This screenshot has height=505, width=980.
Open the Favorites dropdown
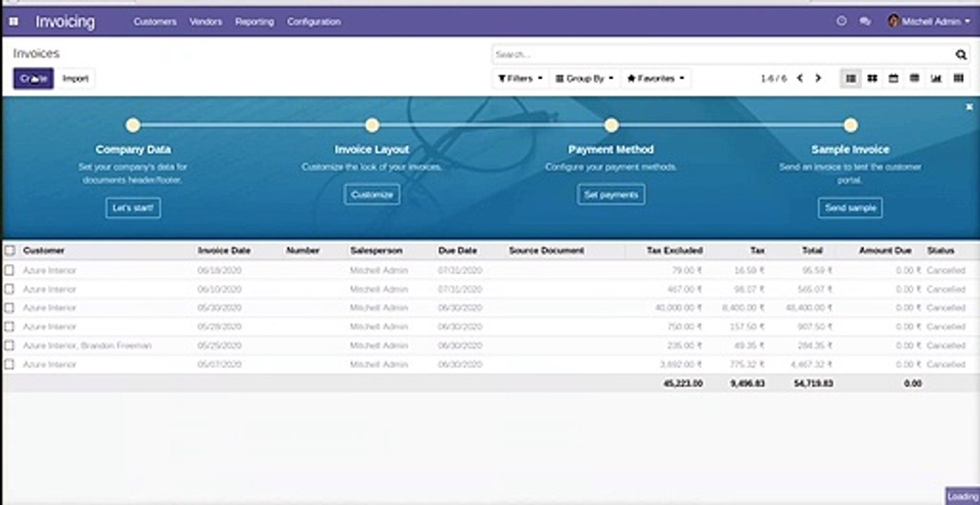pyautogui.click(x=655, y=79)
